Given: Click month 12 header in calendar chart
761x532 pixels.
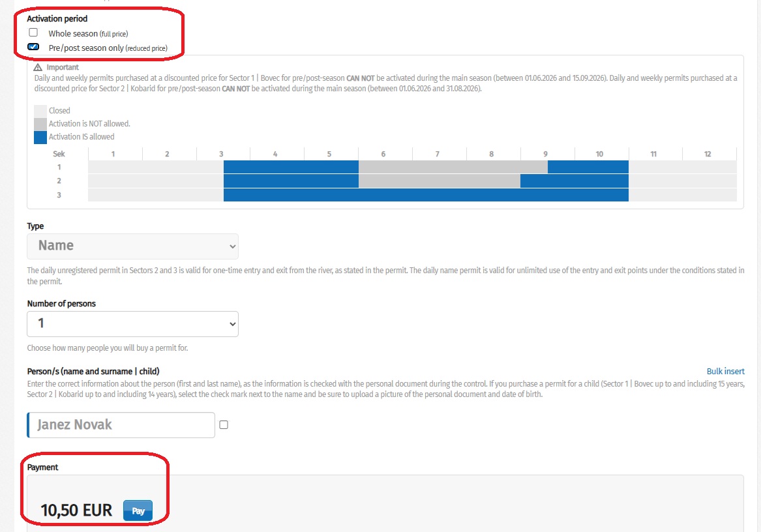Looking at the screenshot, I should 708,154.
